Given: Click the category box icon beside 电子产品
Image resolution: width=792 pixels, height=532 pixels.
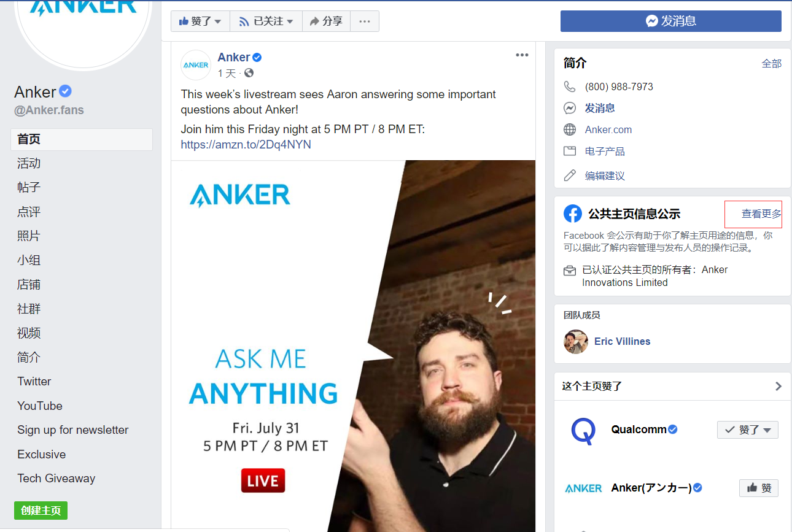Looking at the screenshot, I should [x=570, y=151].
